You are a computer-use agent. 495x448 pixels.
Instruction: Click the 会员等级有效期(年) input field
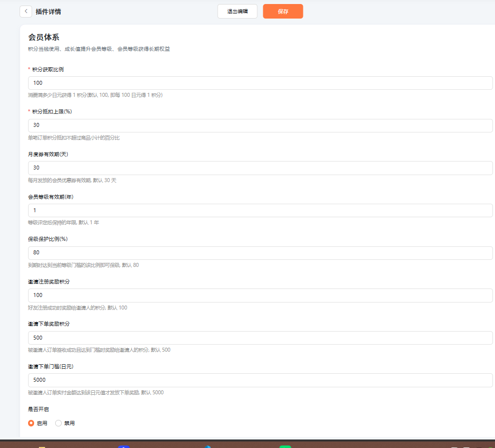[x=260, y=210]
